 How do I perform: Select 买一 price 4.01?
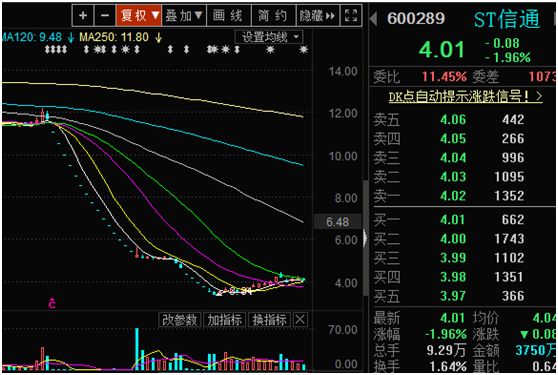[x=453, y=220]
